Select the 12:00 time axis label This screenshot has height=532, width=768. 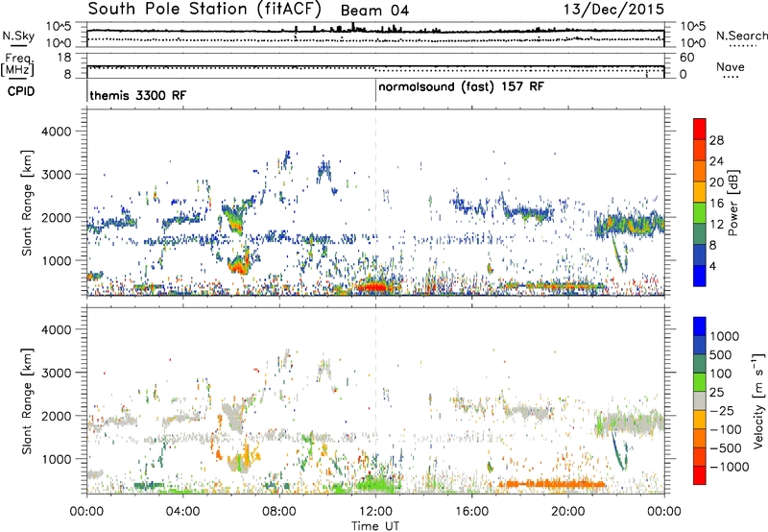[x=375, y=511]
